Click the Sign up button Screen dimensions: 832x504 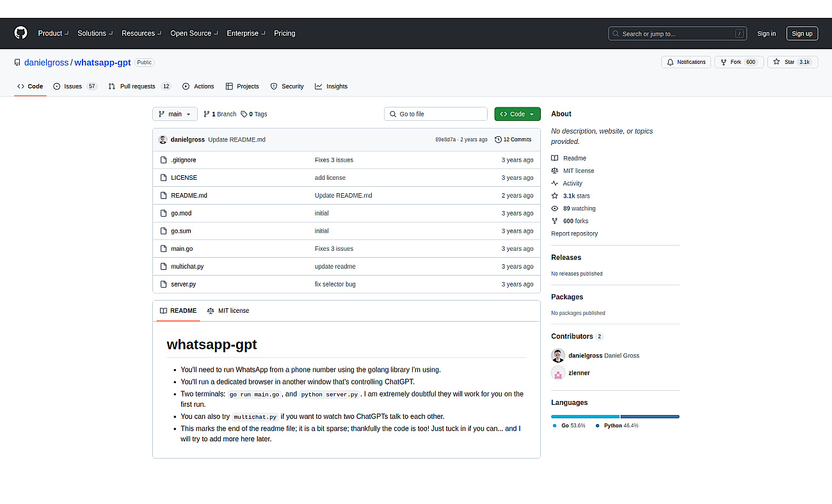click(x=801, y=34)
